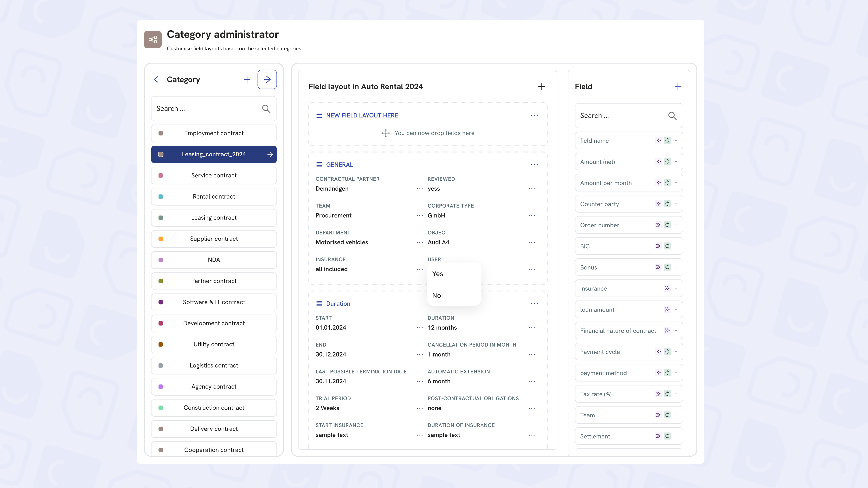The image size is (868, 488).
Task: Click the Category search input field
Action: click(205, 109)
